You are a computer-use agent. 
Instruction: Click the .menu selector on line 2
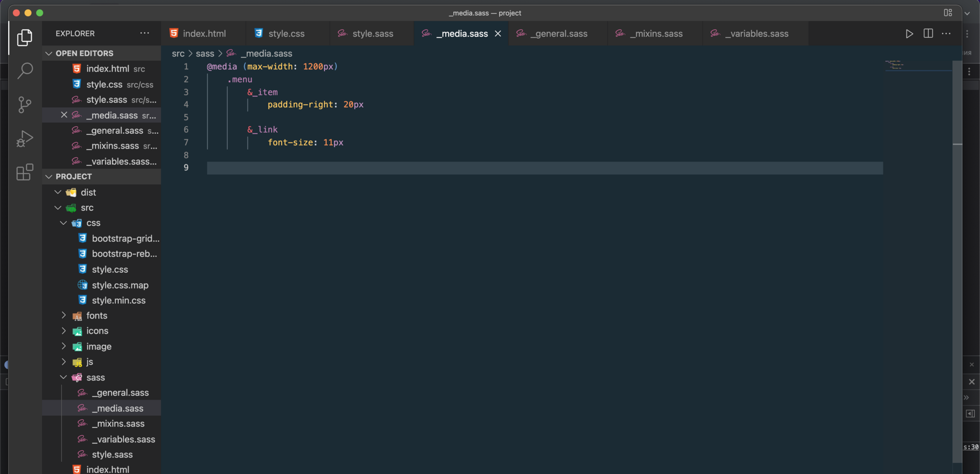[240, 80]
